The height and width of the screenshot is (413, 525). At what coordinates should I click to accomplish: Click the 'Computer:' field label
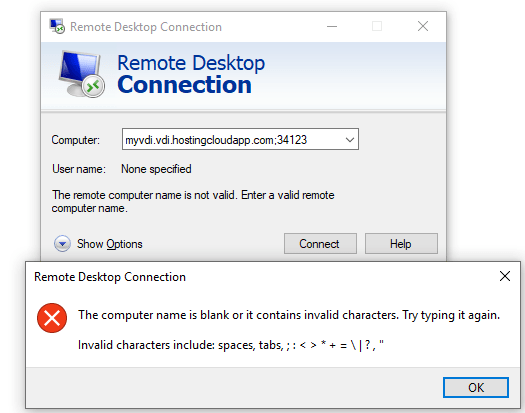coord(75,140)
